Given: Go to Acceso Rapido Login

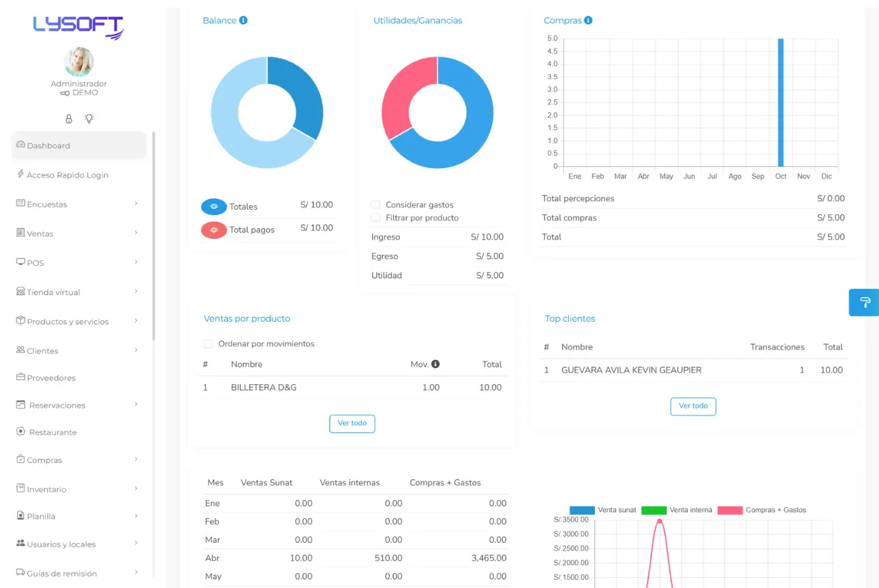Looking at the screenshot, I should click(x=67, y=175).
